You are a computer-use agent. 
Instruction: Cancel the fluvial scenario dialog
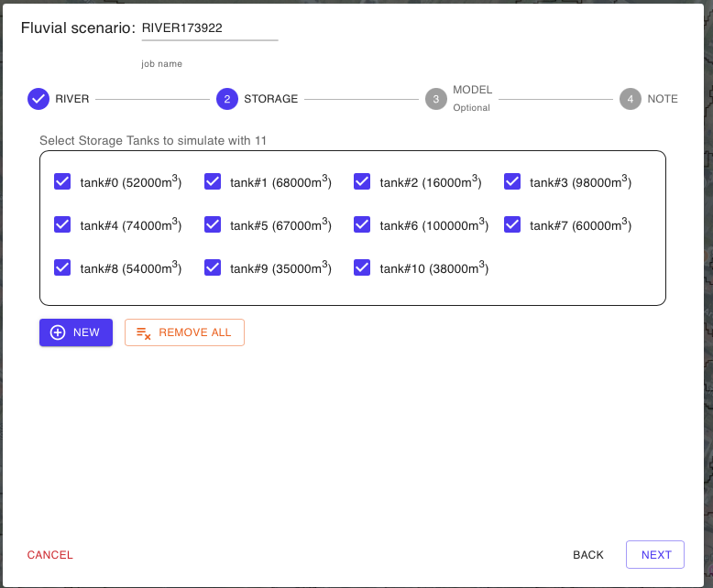50,555
